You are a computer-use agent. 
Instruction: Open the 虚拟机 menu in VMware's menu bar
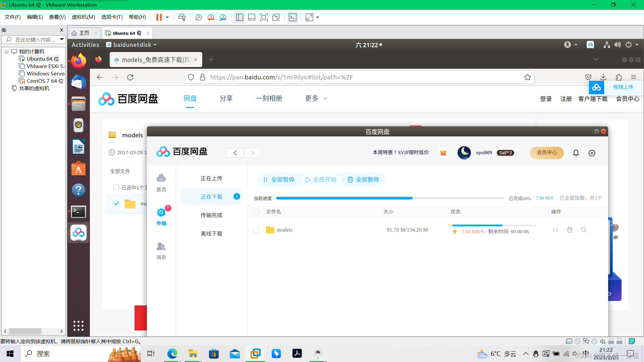click(83, 17)
